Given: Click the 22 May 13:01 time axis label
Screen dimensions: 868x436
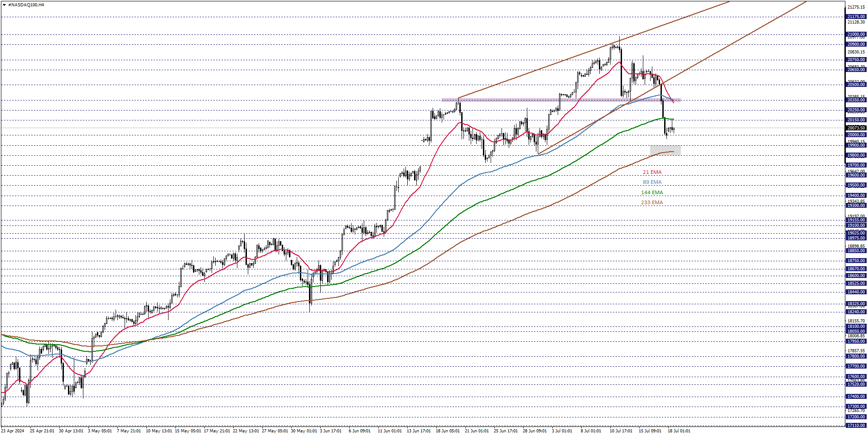Looking at the screenshot, I should point(246,431).
